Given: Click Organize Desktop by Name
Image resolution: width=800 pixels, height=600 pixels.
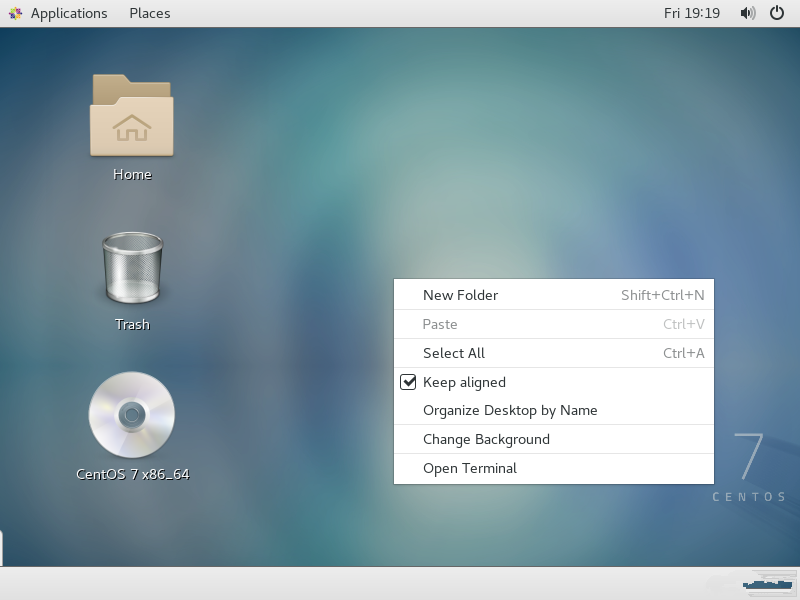Looking at the screenshot, I should pos(554,410).
